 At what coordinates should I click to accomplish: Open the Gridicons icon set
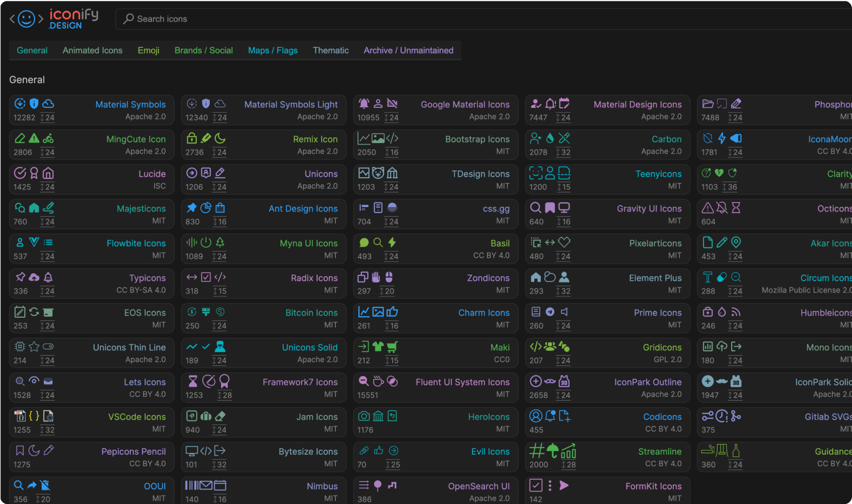(x=608, y=353)
